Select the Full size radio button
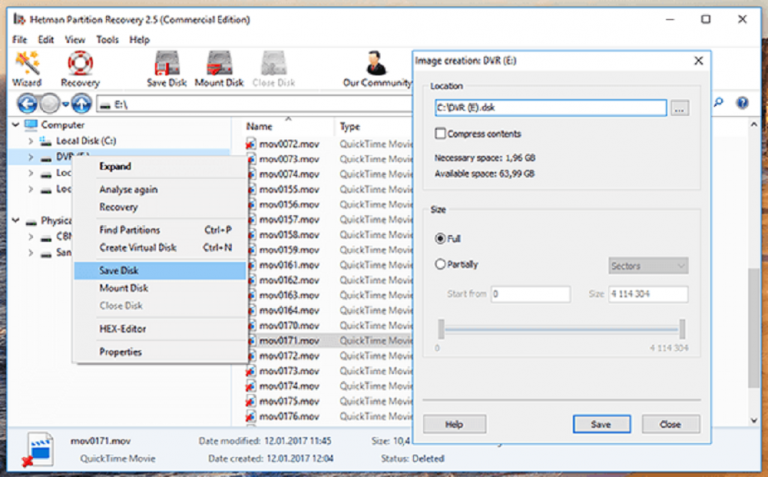768x477 pixels. tap(440, 238)
